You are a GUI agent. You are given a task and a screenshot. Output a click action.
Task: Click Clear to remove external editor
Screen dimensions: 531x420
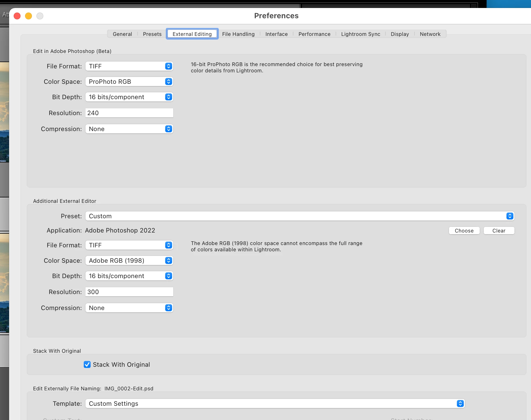click(x=499, y=231)
